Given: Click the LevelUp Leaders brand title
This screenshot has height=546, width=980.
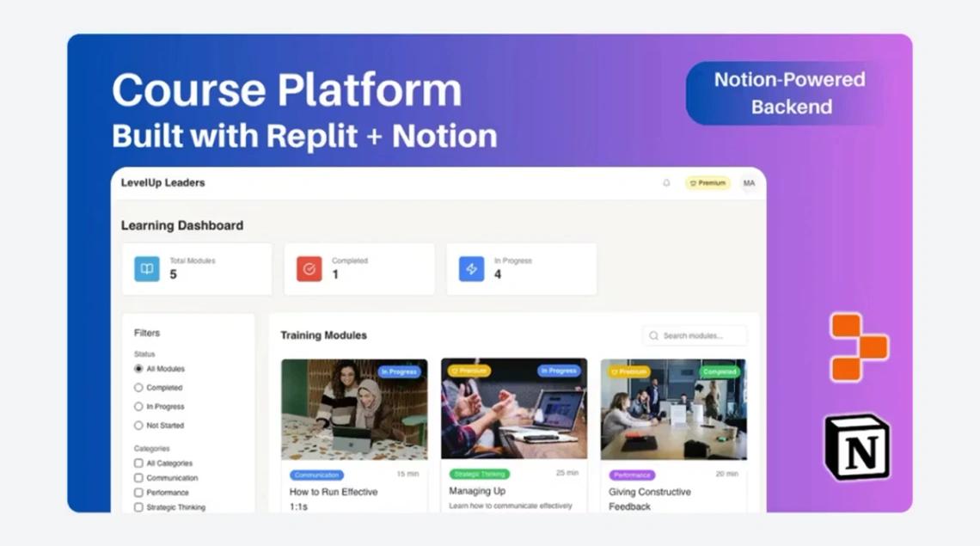Looking at the screenshot, I should tap(162, 182).
